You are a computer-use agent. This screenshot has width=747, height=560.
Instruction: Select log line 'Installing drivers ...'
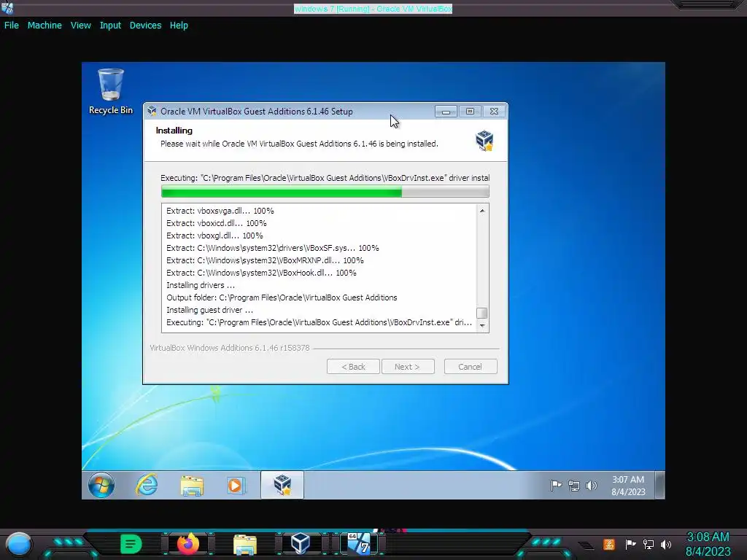coord(201,285)
